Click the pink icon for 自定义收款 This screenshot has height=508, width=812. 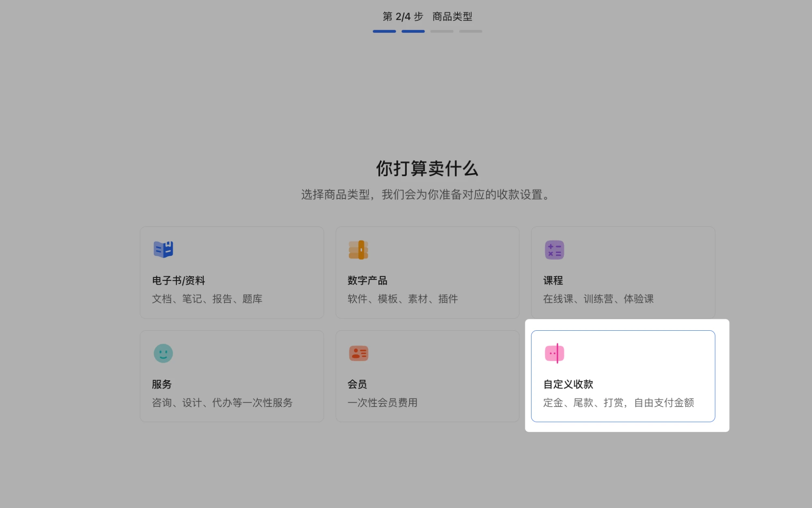554,353
